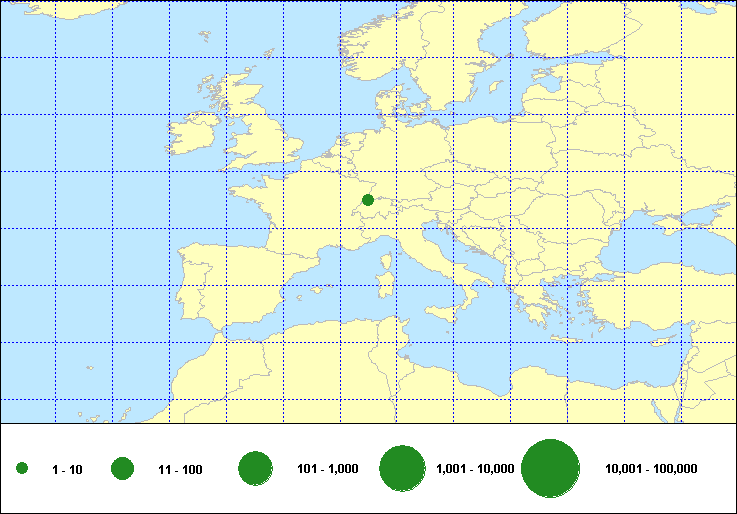Select the "101 - 1,000" legend text

[x=328, y=469]
